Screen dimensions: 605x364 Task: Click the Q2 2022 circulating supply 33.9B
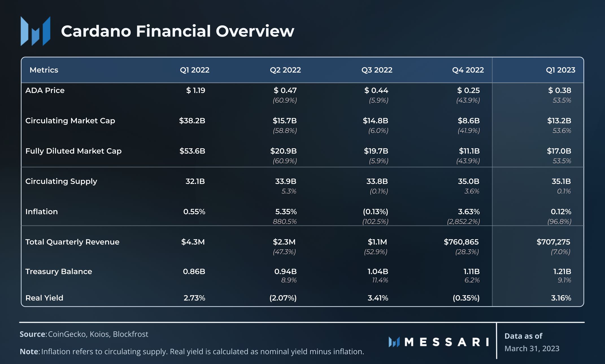click(286, 181)
